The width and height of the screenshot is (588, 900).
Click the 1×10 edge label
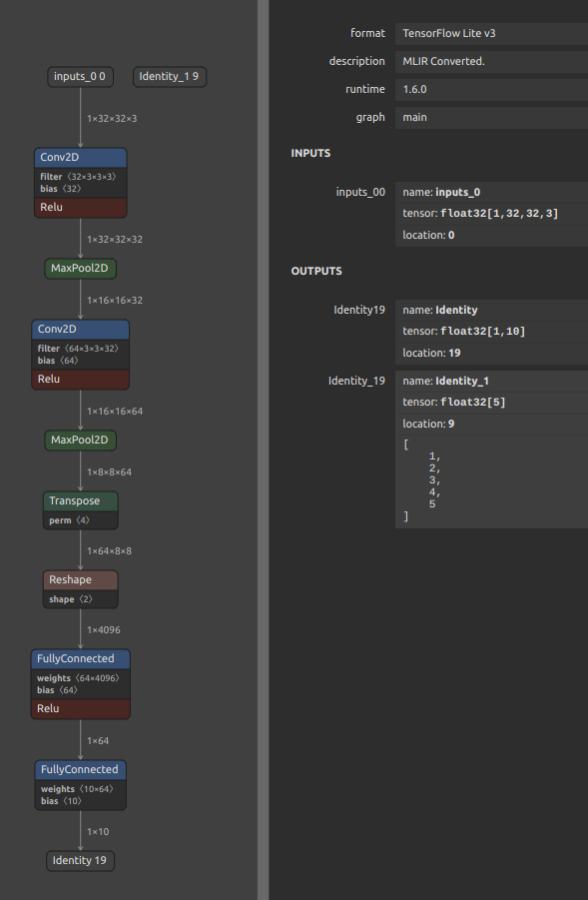98,832
